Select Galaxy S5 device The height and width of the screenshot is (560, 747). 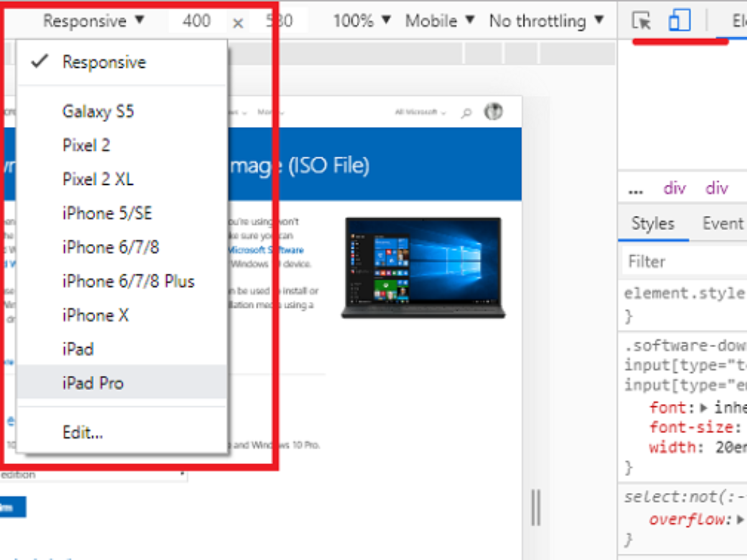122,111
